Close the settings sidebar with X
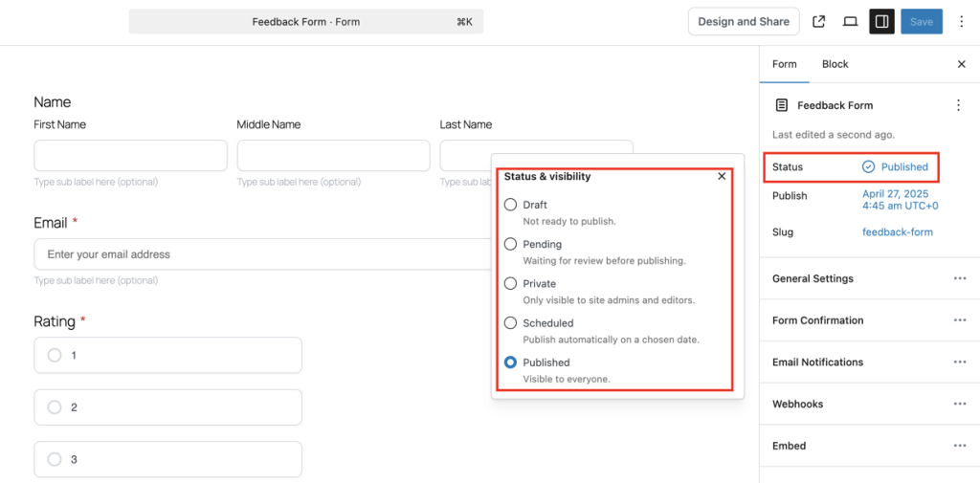 pos(961,64)
